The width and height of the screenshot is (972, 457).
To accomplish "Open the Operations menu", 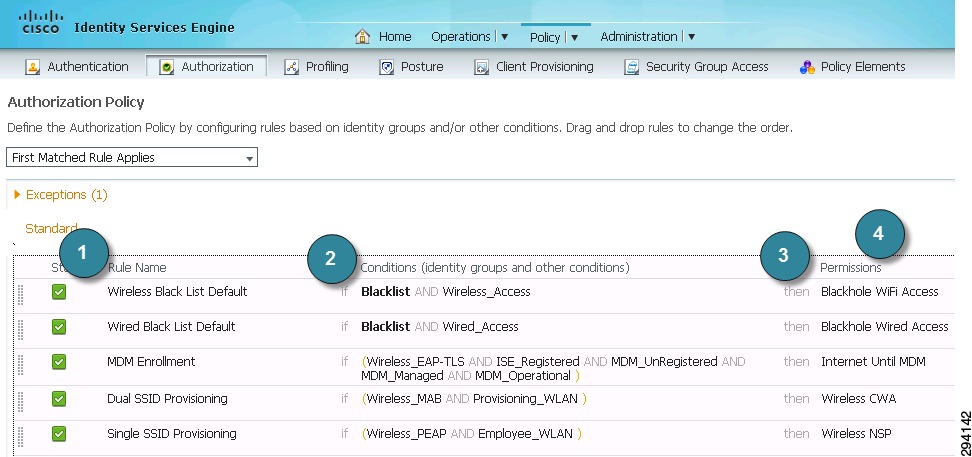I will [461, 37].
